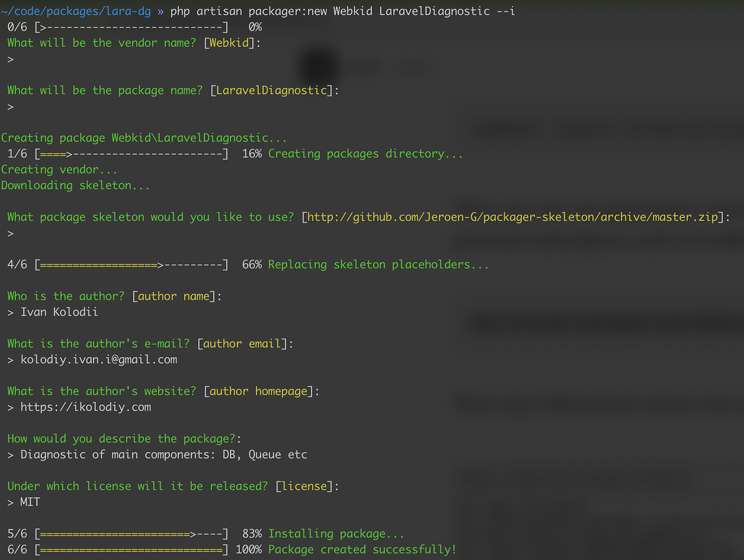Click the Creating packages directory text
Image resolution: width=744 pixels, height=560 pixels.
(x=363, y=153)
